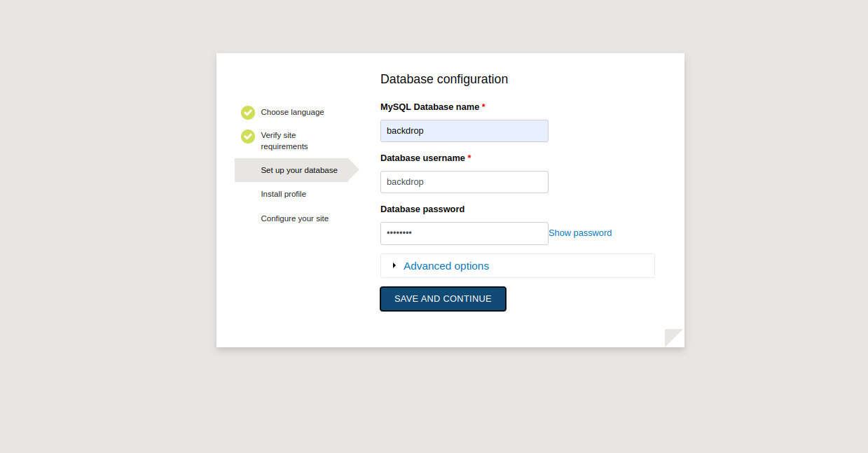
Task: Click the red asterisk after MySQL Database name
Action: tap(483, 107)
